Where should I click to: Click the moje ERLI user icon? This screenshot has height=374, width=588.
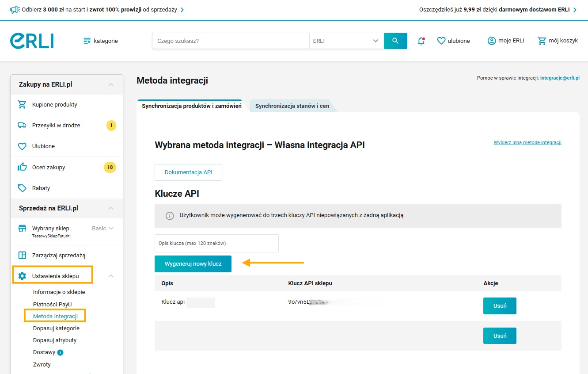tap(492, 41)
